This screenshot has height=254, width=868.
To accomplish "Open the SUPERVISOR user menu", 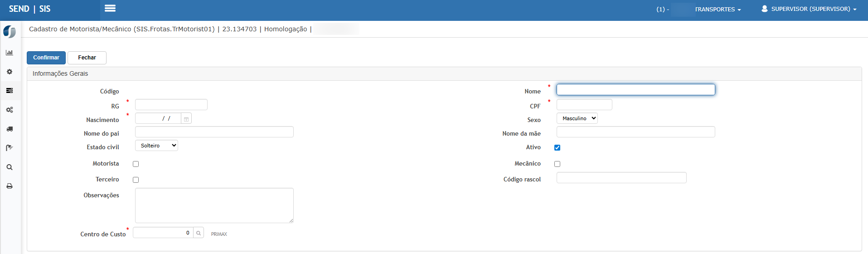I will click(x=809, y=9).
